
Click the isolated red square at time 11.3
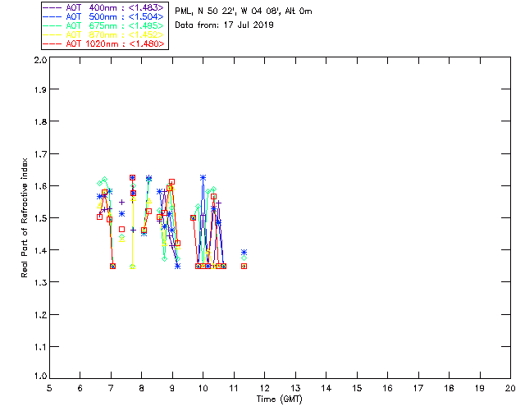coord(244,266)
